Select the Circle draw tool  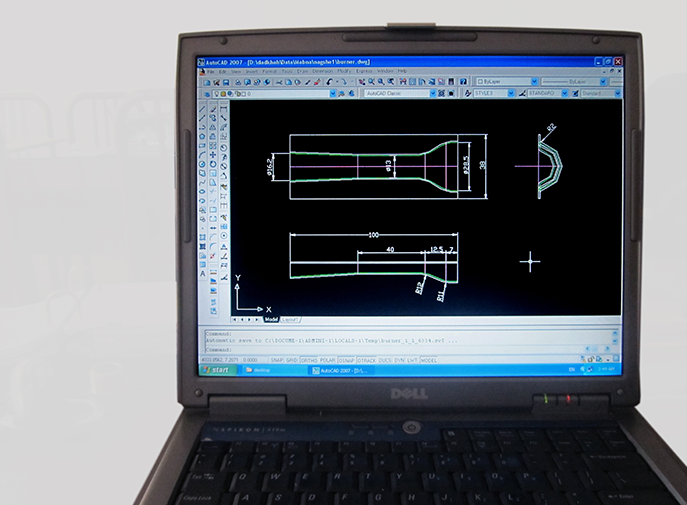tap(202, 163)
